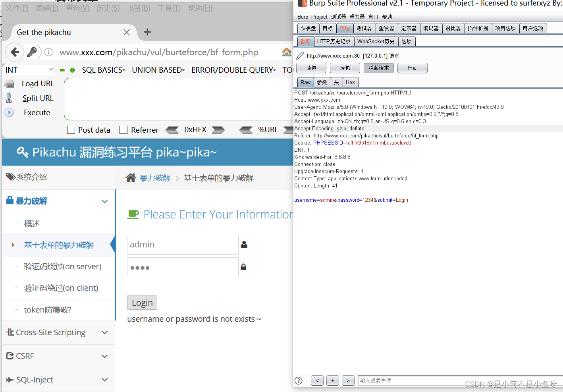Switch to Burp 重发器 tab

tap(386, 28)
